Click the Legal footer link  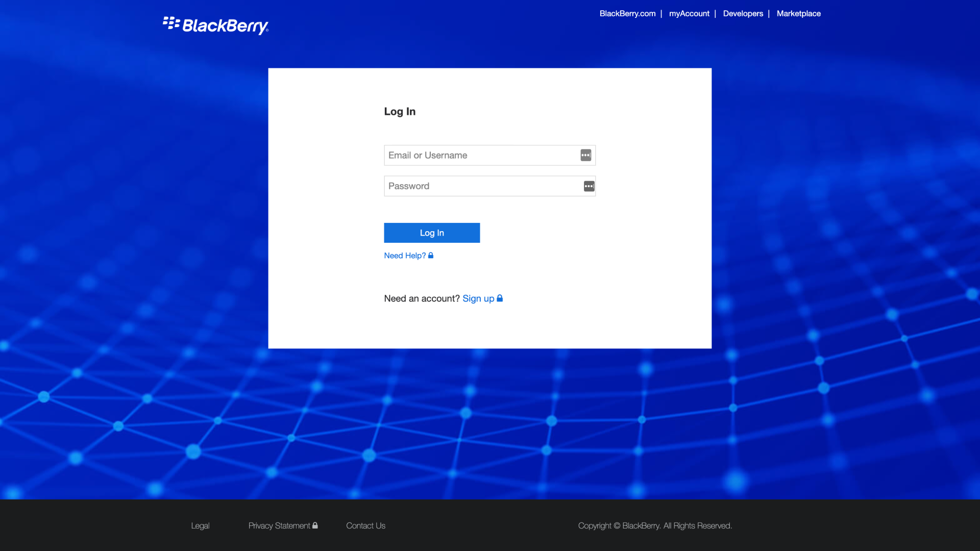(x=200, y=525)
